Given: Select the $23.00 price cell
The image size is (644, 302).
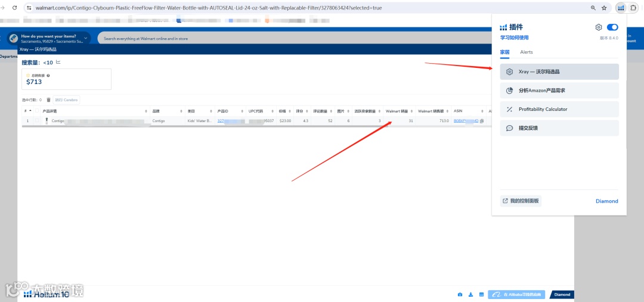Looking at the screenshot, I should coord(285,121).
